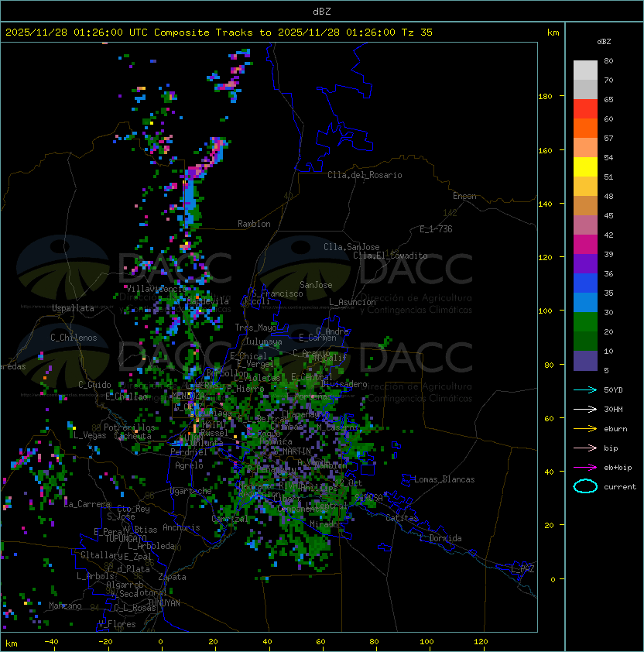Click the 'Tz 35' value in header

click(417, 33)
